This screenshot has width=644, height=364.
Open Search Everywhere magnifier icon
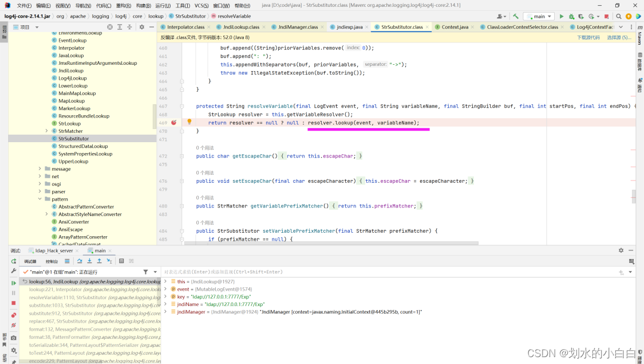[x=619, y=17]
